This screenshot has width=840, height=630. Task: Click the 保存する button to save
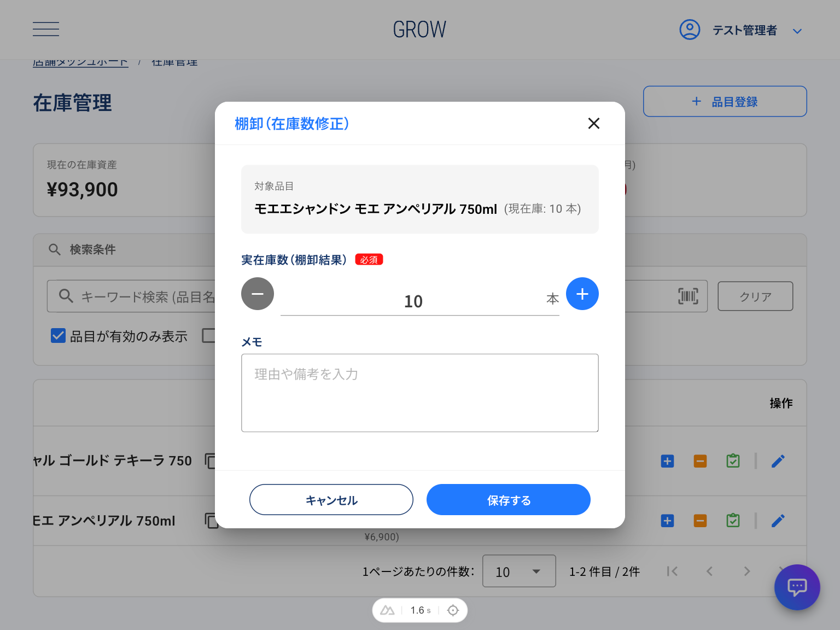click(x=508, y=499)
